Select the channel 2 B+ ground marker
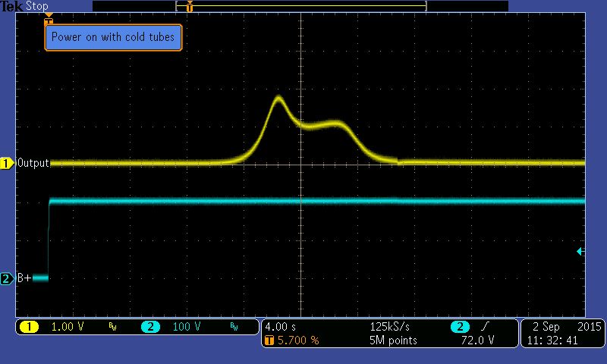This screenshot has height=364, width=607. (7, 278)
